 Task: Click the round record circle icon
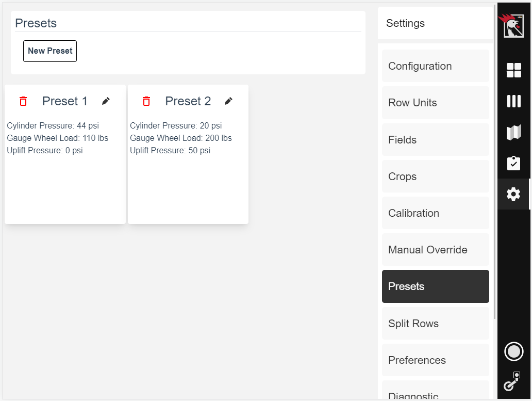(513, 351)
